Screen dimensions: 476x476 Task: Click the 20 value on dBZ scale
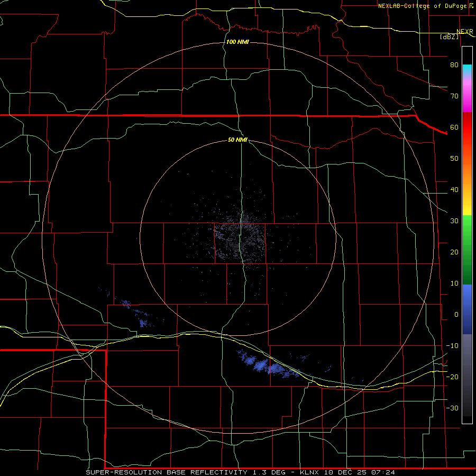click(x=454, y=252)
